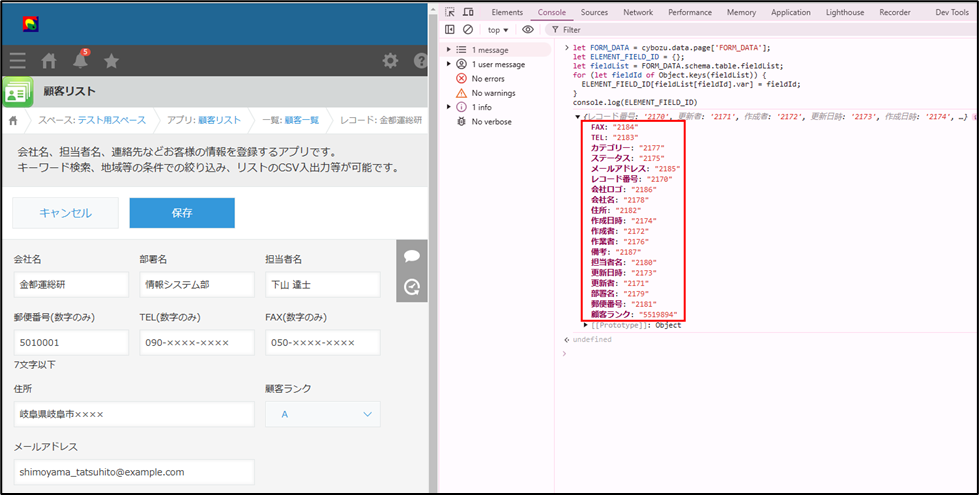Expand the [[Prototype]] Object node

tap(587, 325)
